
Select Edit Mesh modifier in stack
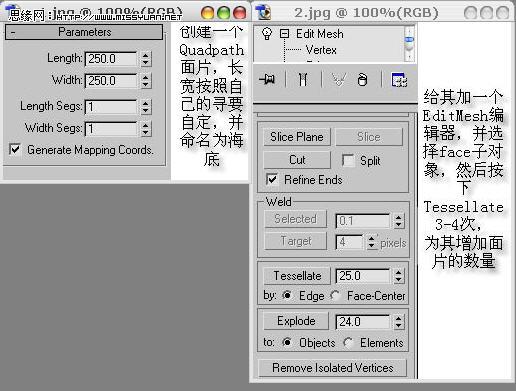[319, 34]
